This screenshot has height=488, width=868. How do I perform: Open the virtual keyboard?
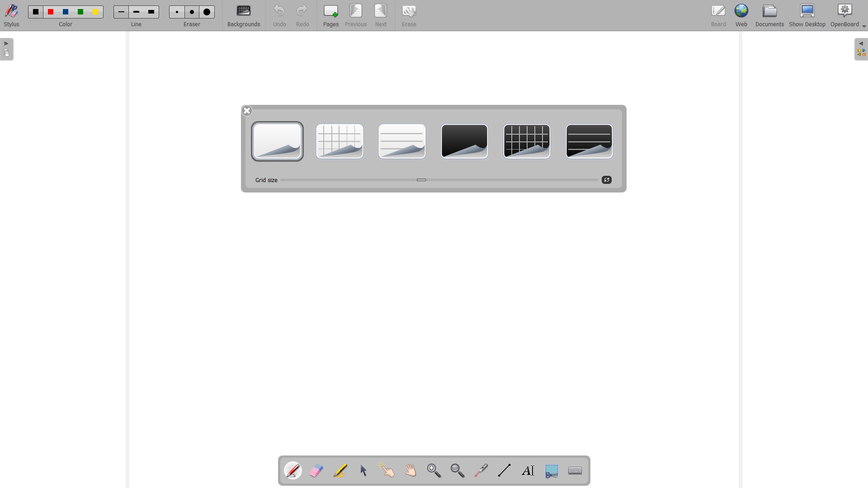point(575,470)
